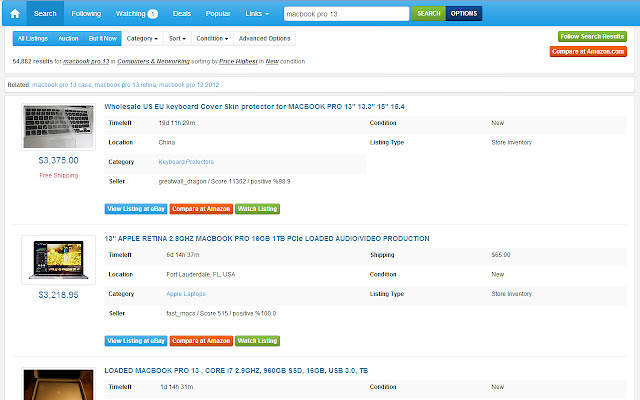Compare the Retina MacBook listing at Amazon
Screen dimensions: 640x400
201,341
